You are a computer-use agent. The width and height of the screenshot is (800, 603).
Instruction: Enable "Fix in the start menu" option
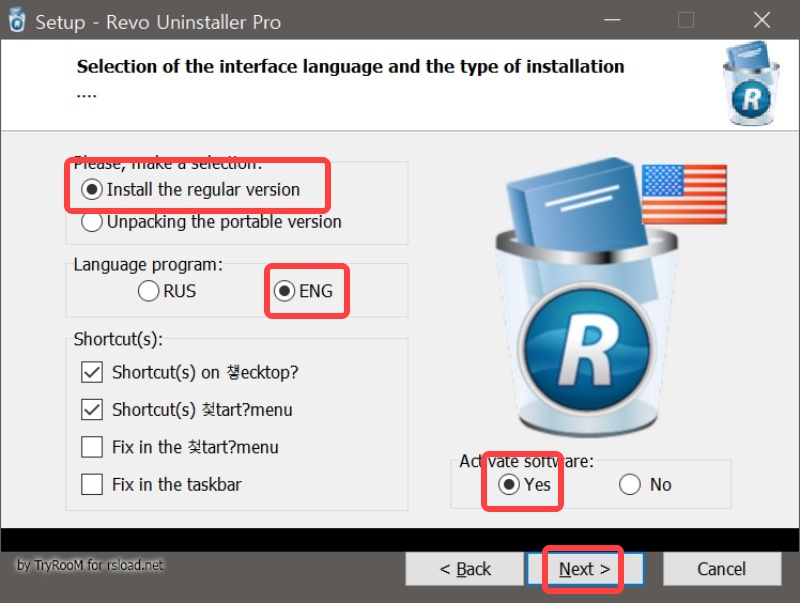pos(90,447)
